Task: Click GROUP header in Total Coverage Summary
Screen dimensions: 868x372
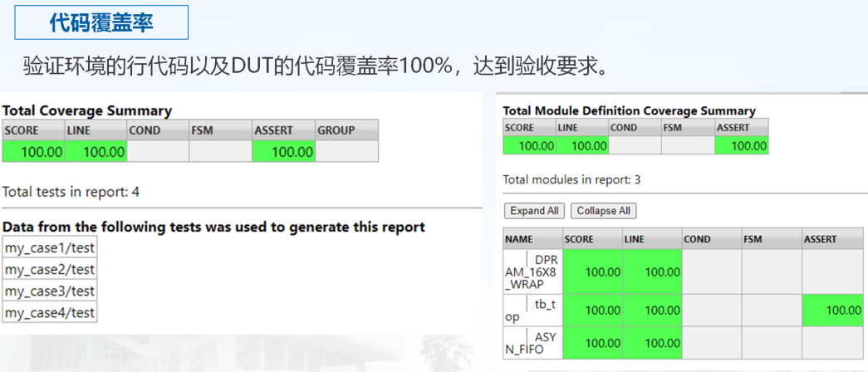Action: pos(346,130)
